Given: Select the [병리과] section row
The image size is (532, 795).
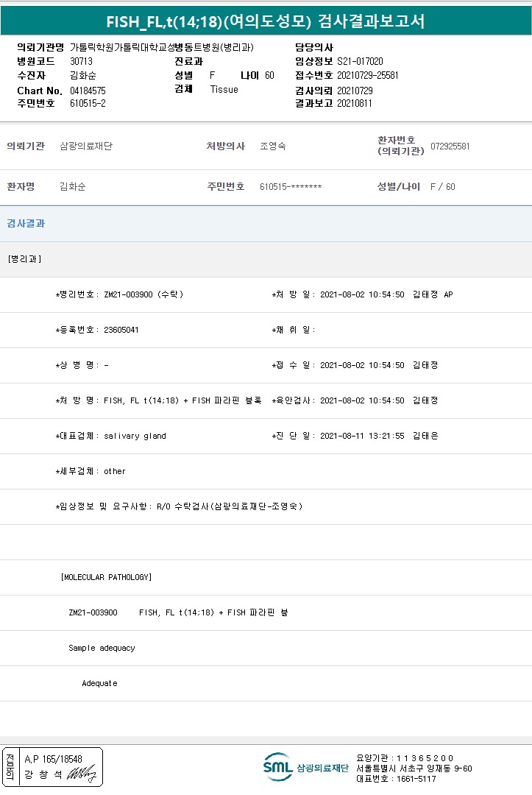Looking at the screenshot, I should (24, 259).
